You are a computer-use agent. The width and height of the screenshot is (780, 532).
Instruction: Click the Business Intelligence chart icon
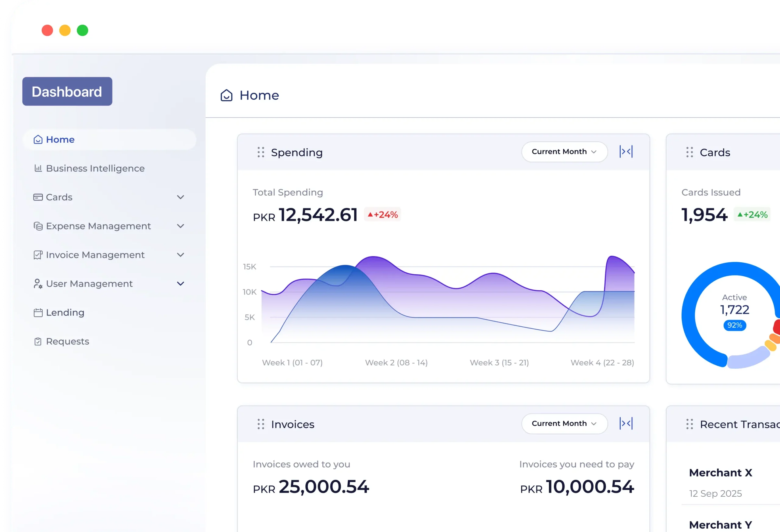pyautogui.click(x=38, y=168)
